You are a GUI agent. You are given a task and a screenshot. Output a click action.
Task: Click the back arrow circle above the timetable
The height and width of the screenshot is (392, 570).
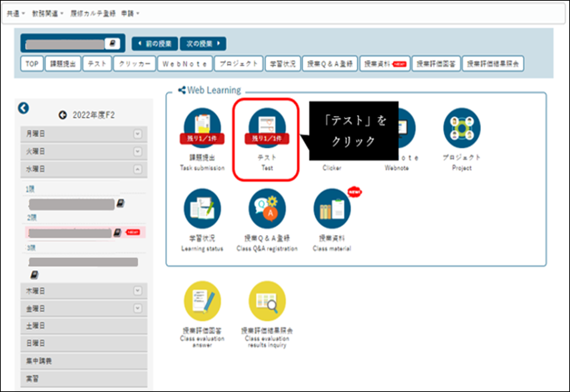pos(23,108)
